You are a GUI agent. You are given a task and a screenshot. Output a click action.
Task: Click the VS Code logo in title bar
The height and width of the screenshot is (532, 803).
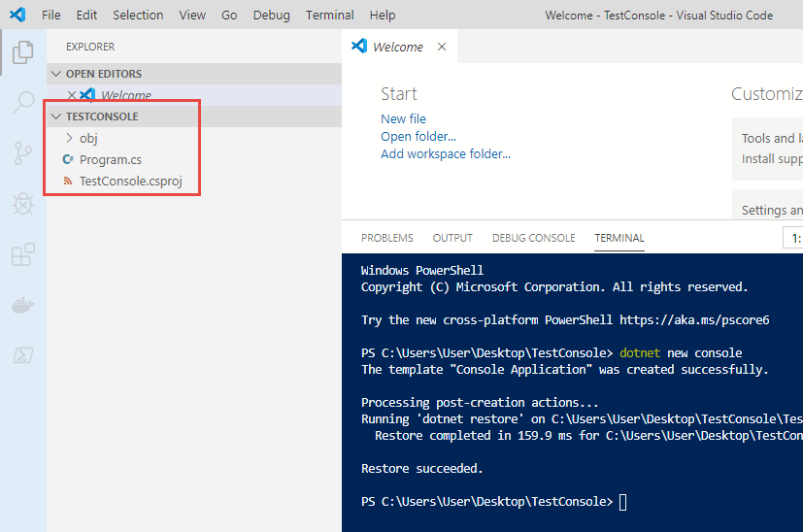[17, 15]
